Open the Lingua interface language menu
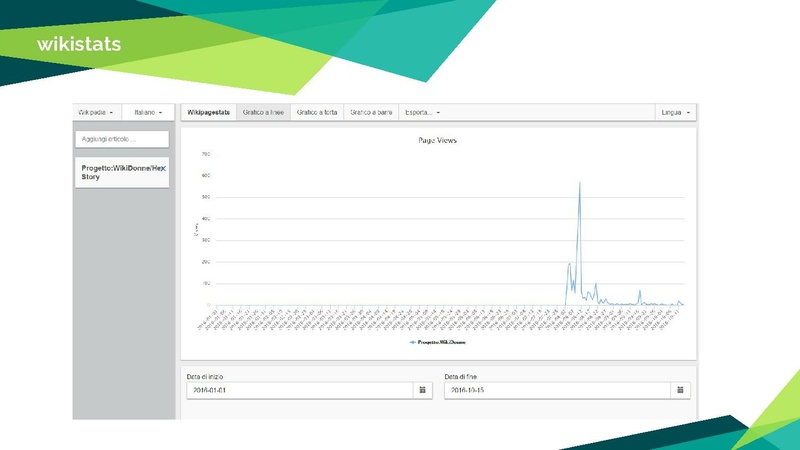The image size is (800, 450). tap(675, 112)
